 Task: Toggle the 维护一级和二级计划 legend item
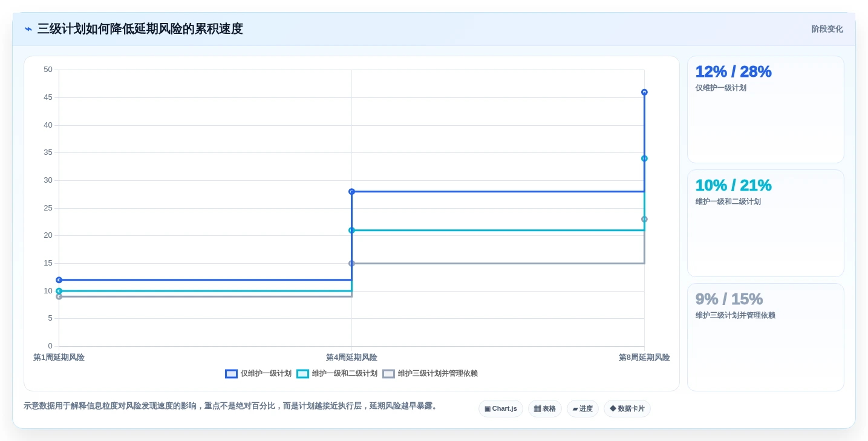tap(337, 374)
